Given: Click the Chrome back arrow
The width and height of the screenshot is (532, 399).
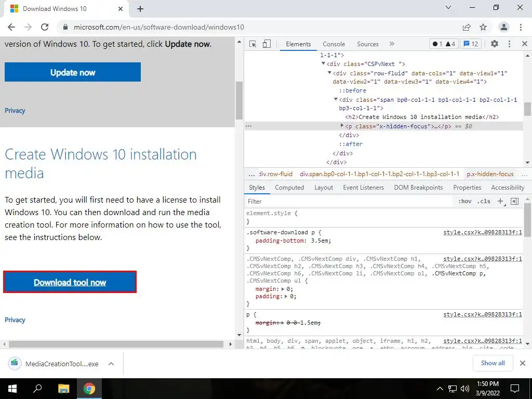Looking at the screenshot, I should (11, 27).
